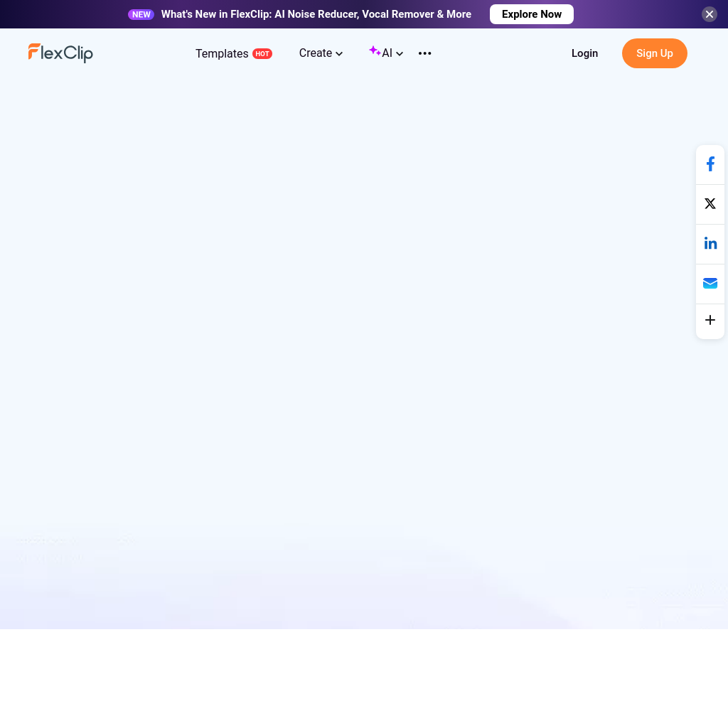This screenshot has width=728, height=728.
Task: Open the AI menu in the navbar
Action: (x=387, y=53)
